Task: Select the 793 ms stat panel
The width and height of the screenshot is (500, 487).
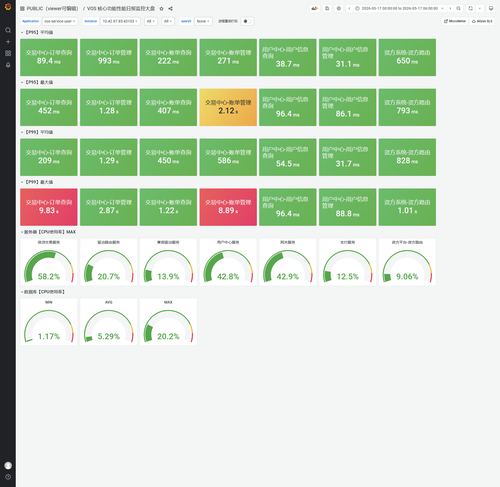Action: 407,107
